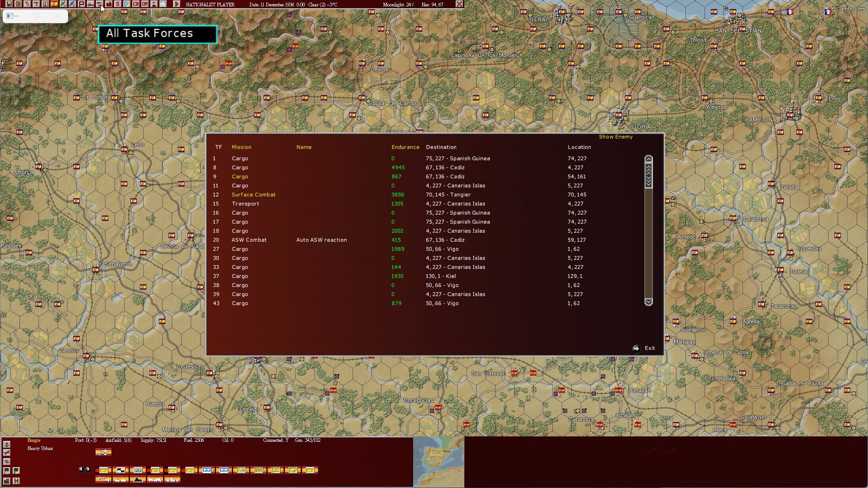Select task force 27 Cargo row

pyautogui.click(x=426, y=249)
